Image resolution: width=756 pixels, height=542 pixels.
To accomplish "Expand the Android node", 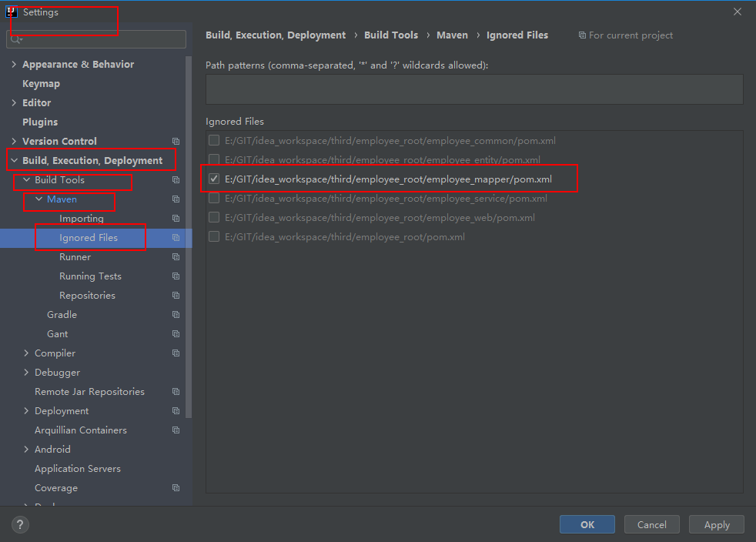I will pyautogui.click(x=26, y=450).
